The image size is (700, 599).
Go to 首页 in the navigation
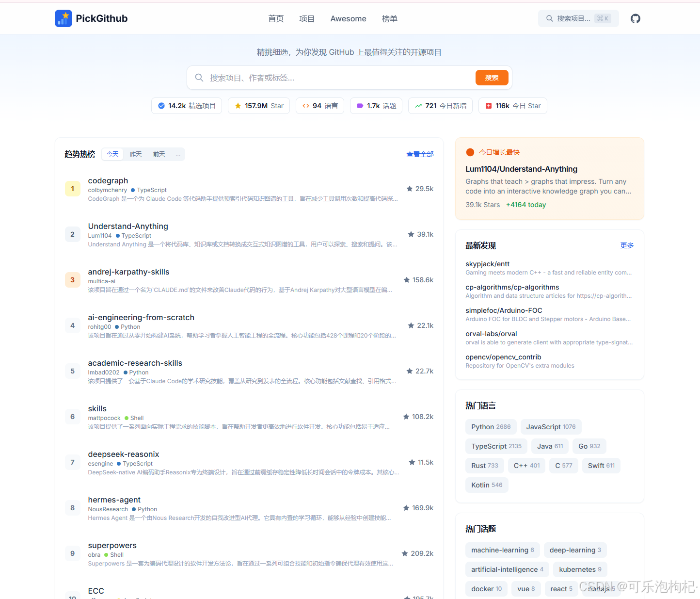click(x=276, y=18)
